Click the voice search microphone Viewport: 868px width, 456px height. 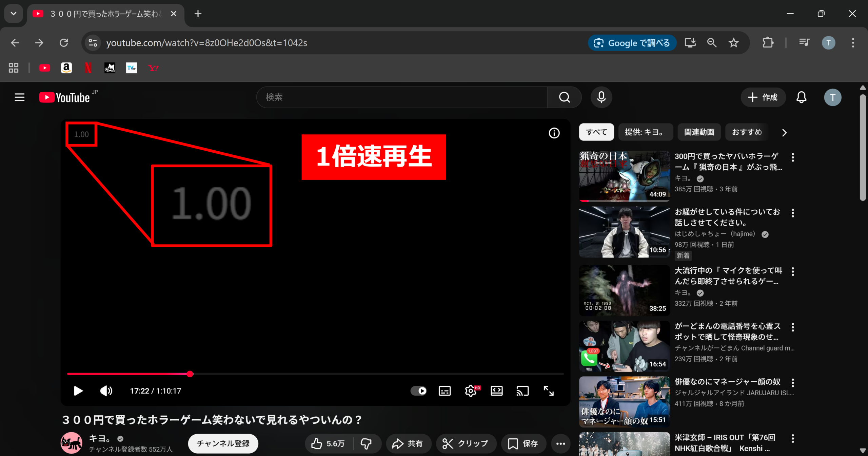click(601, 97)
